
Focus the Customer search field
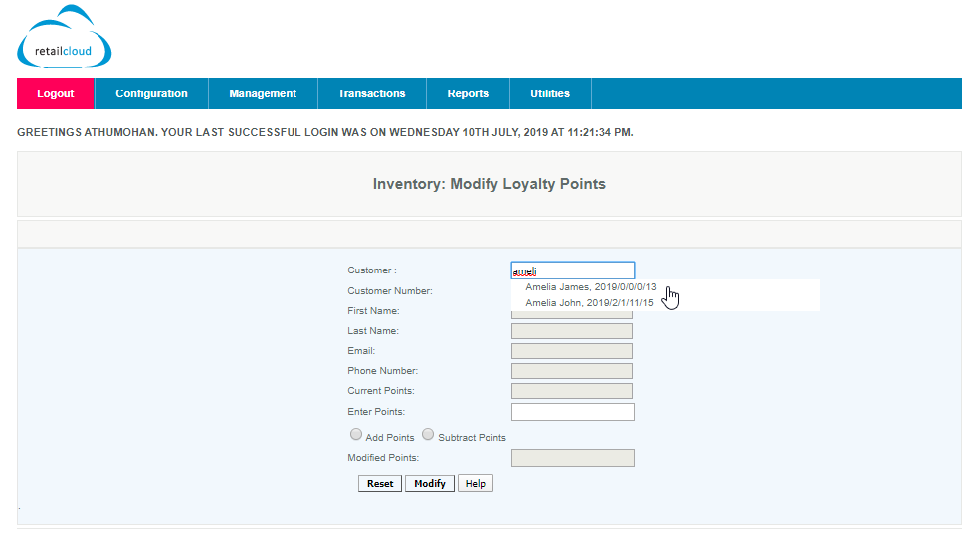click(572, 270)
